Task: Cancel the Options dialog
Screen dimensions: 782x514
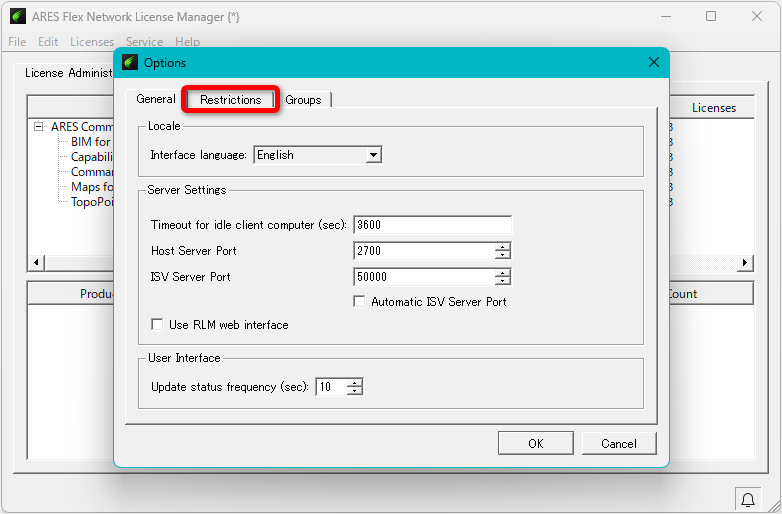Action: 619,443
